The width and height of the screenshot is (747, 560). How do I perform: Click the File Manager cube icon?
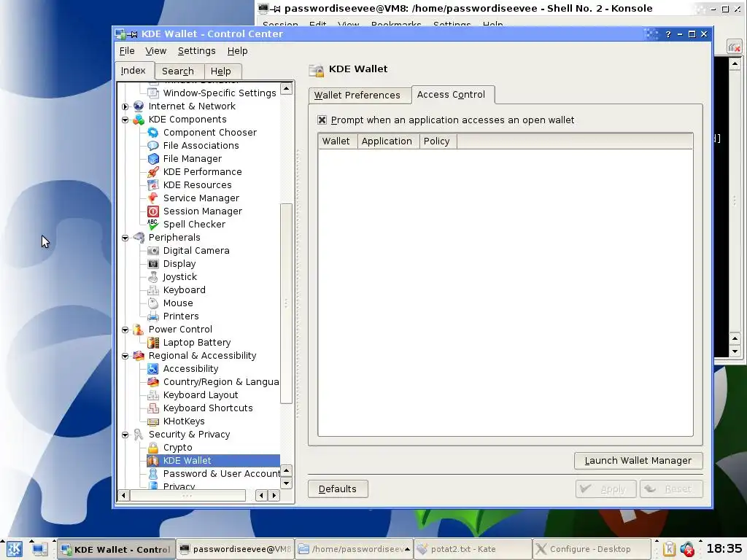click(153, 158)
